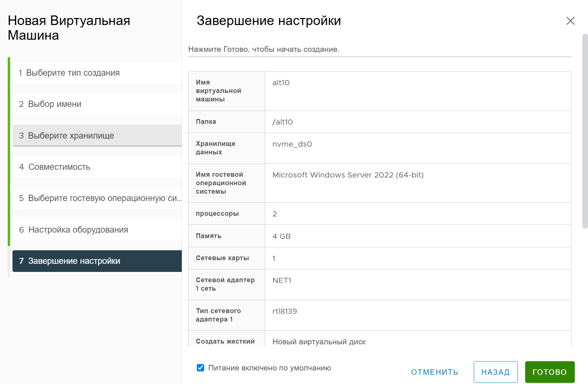Click the 'Новая Виртуальная Машина' title
The height and width of the screenshot is (384, 588).
[x=69, y=28]
